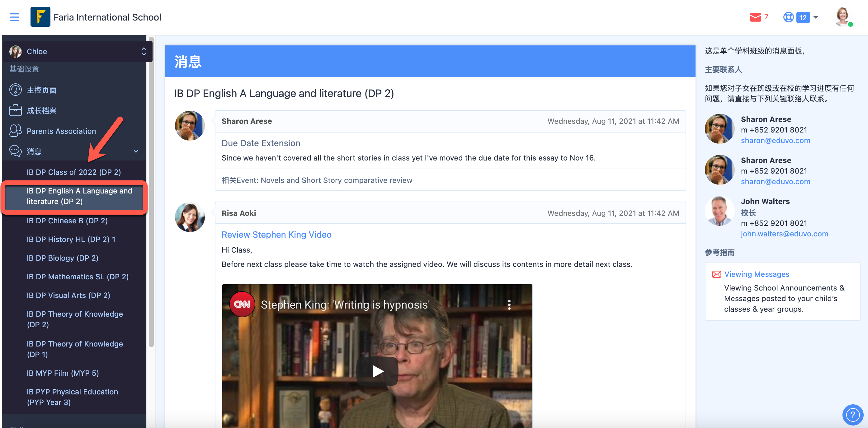This screenshot has height=428, width=868.
Task: Open the dropdown arrow next to 12 badge
Action: click(x=816, y=17)
